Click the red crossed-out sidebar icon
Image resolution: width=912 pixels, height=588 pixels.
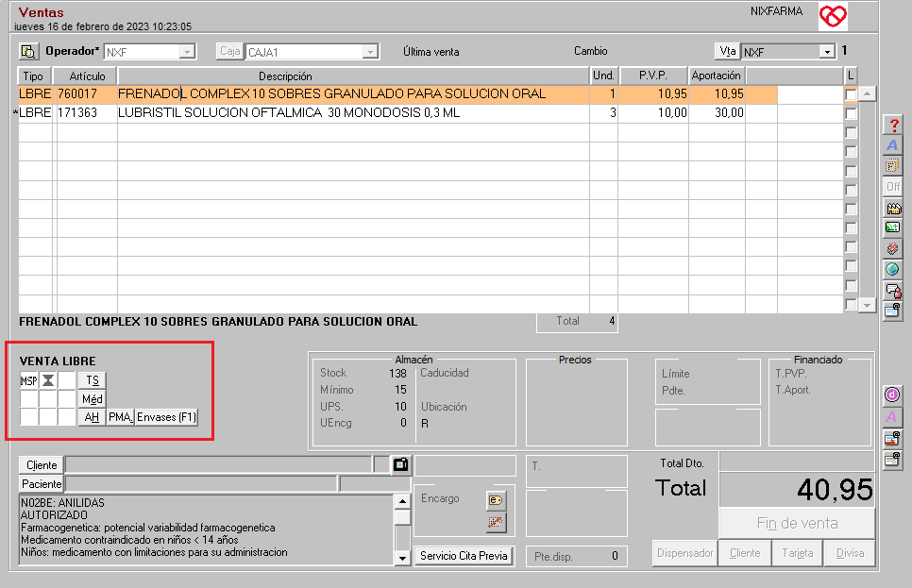(893, 248)
